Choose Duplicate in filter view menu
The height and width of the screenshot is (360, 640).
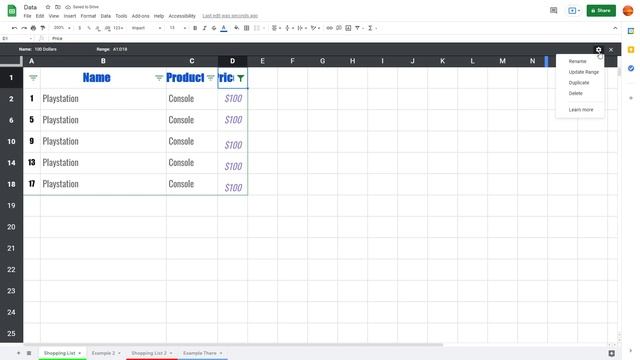[579, 82]
